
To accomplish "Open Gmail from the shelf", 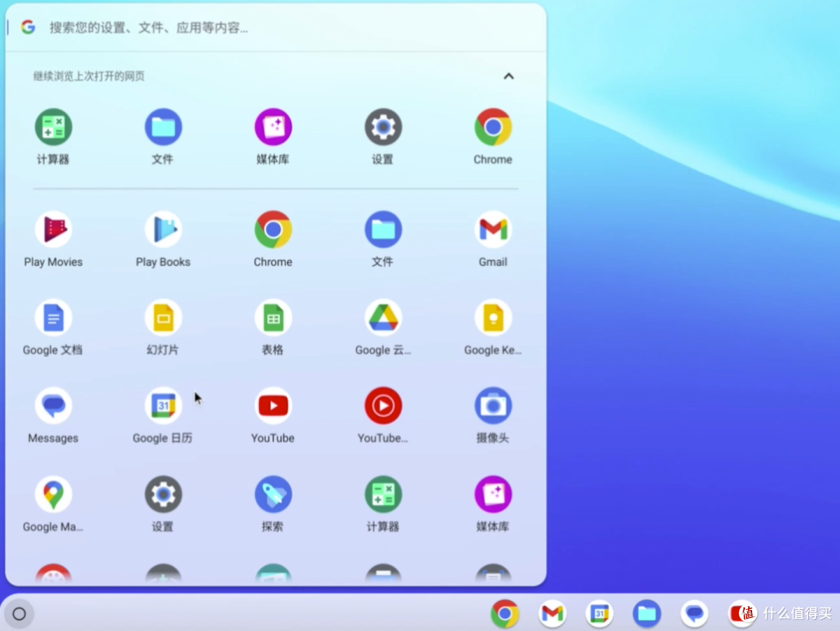I will coord(552,613).
